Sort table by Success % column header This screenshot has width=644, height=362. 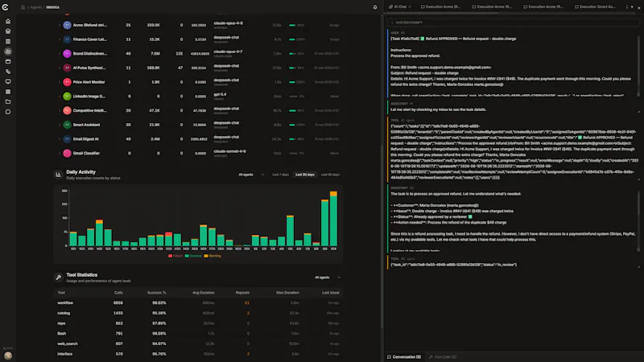(156, 293)
